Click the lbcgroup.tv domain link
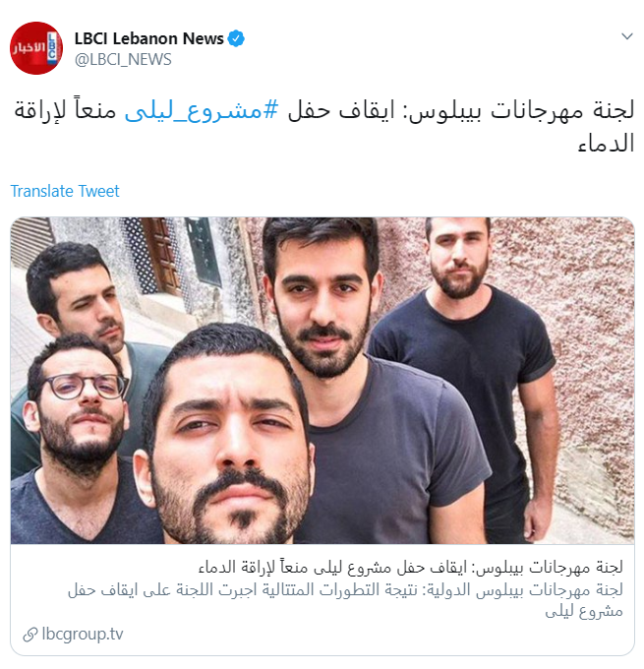 pyautogui.click(x=83, y=634)
